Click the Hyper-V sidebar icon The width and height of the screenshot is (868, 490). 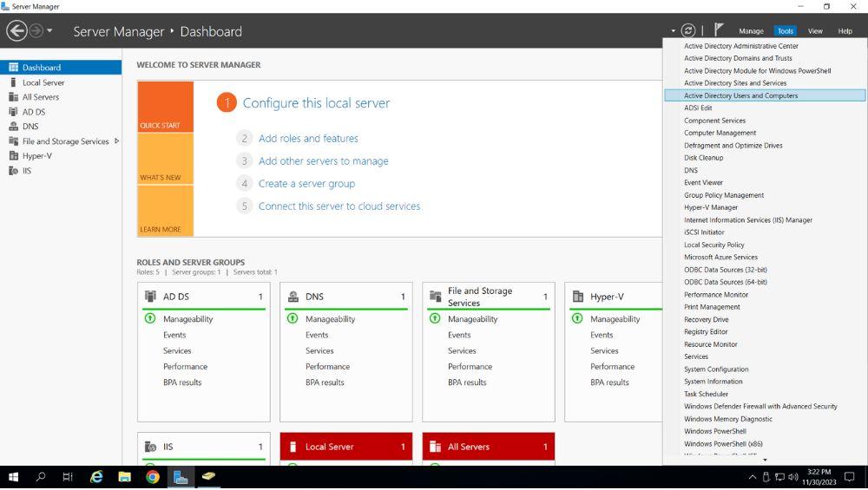[x=13, y=156]
